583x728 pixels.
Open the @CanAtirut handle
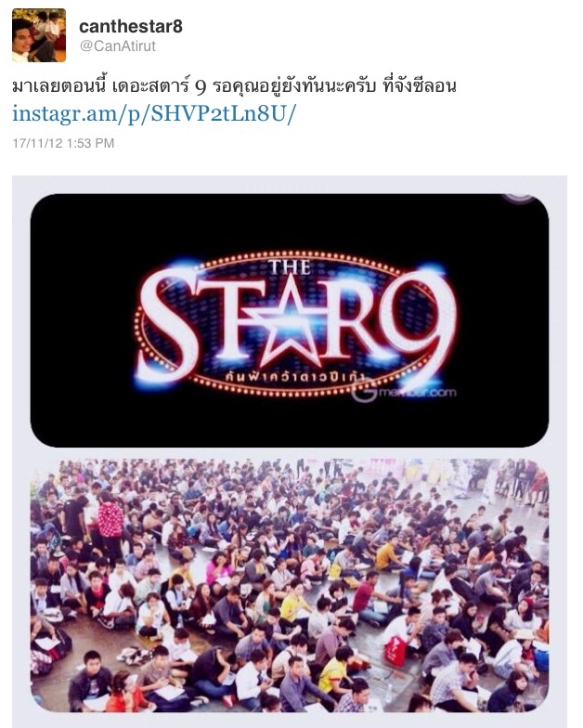tap(118, 46)
